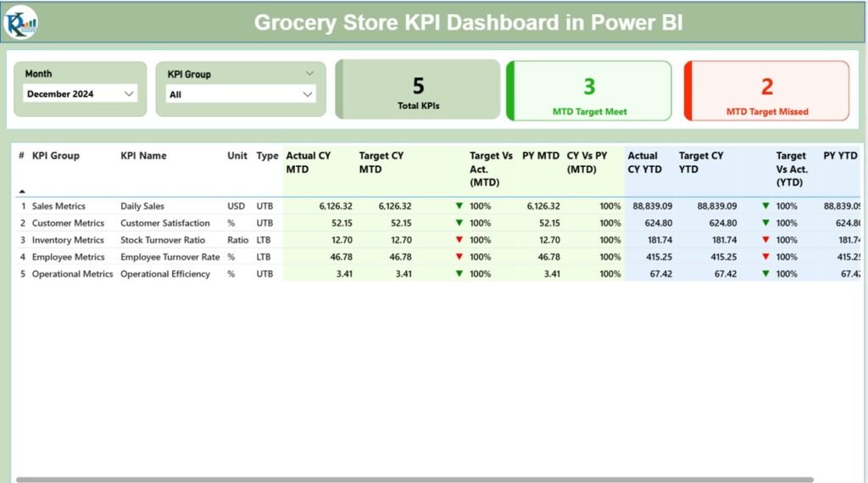Open the Month dropdown showing December 2024
868x483 pixels.
[x=81, y=94]
